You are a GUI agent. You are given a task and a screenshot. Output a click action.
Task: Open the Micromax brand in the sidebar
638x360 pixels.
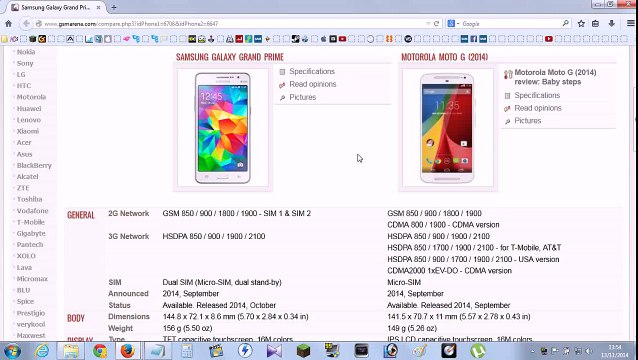32,279
